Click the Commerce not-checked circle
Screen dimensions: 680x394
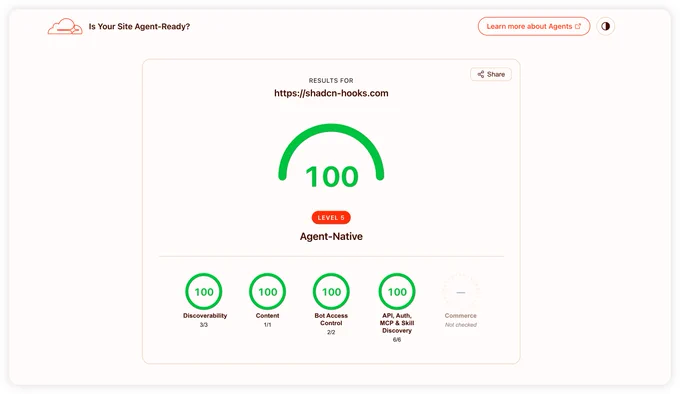coord(461,292)
